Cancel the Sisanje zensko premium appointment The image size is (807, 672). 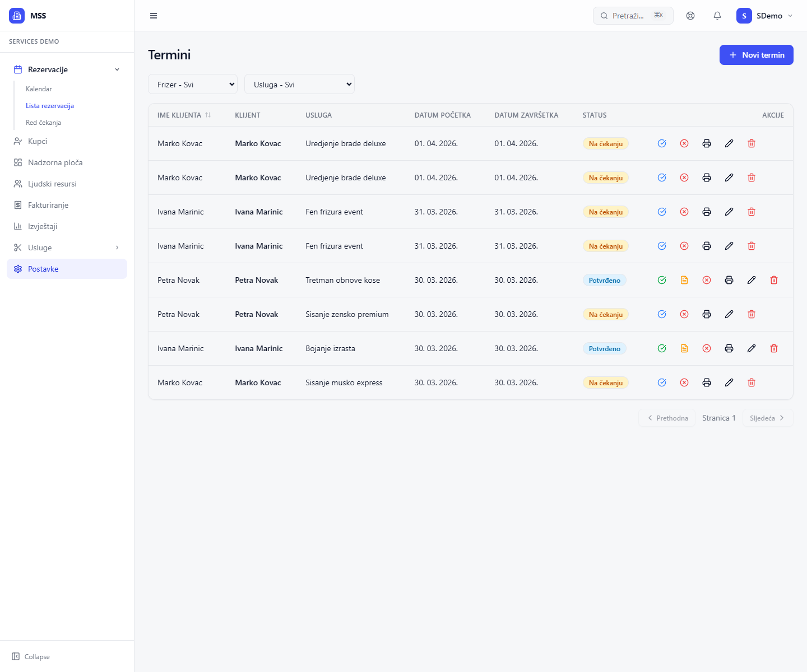pos(684,314)
